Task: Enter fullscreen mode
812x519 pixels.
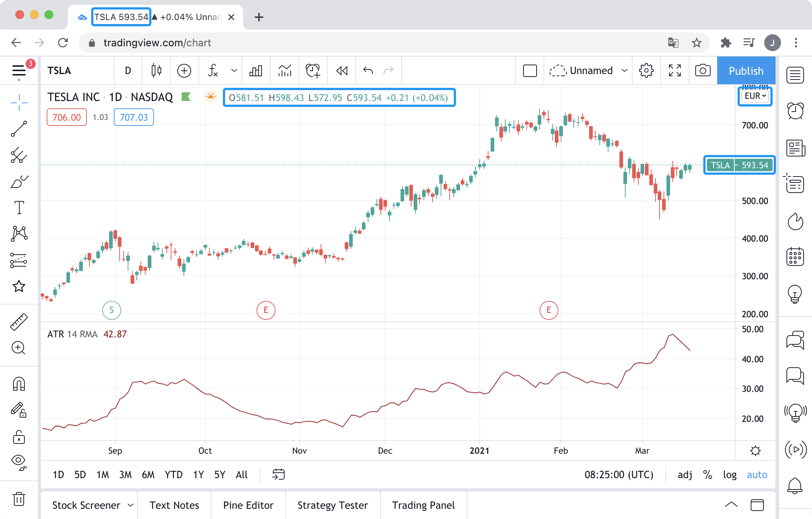Action: tap(675, 70)
